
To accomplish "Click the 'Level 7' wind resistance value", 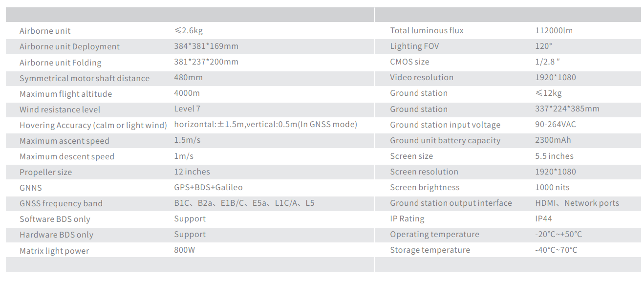I will tap(187, 109).
